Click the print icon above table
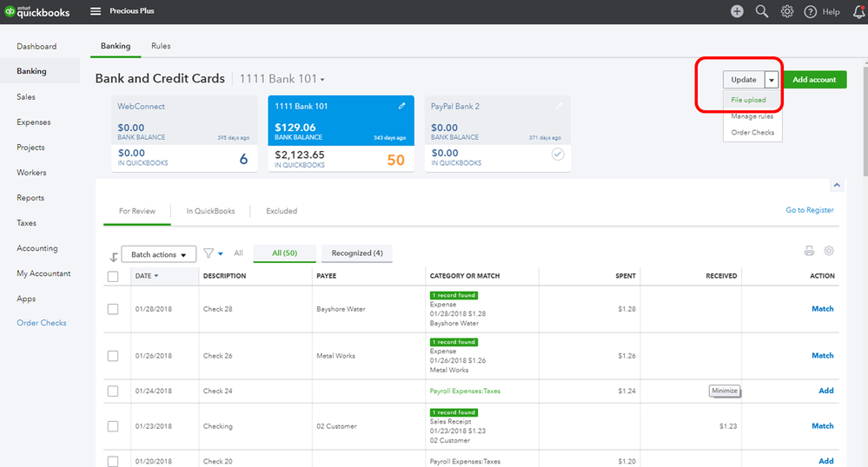Screen dimensions: 868x467 click(809, 251)
